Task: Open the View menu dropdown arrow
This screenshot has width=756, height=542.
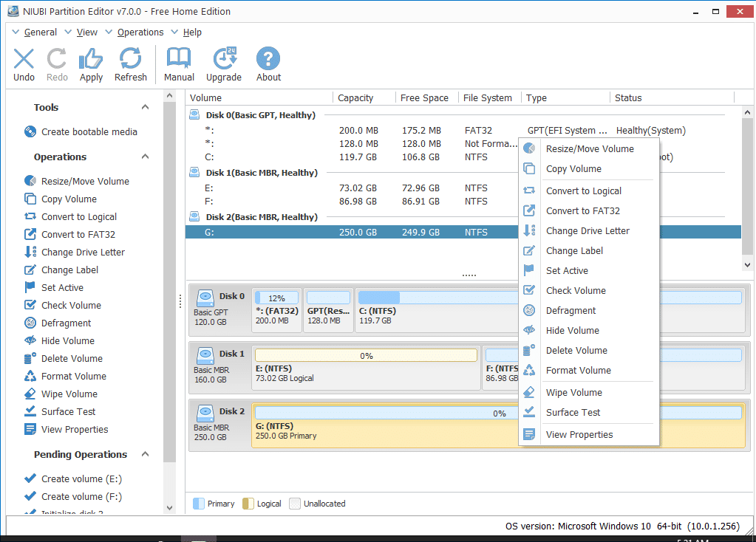Action: [x=68, y=32]
